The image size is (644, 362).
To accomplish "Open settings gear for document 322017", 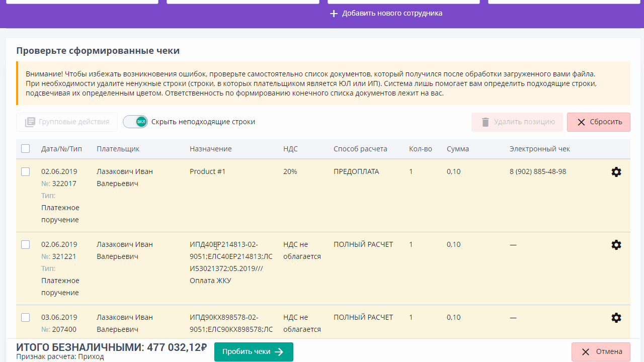I will [x=616, y=172].
